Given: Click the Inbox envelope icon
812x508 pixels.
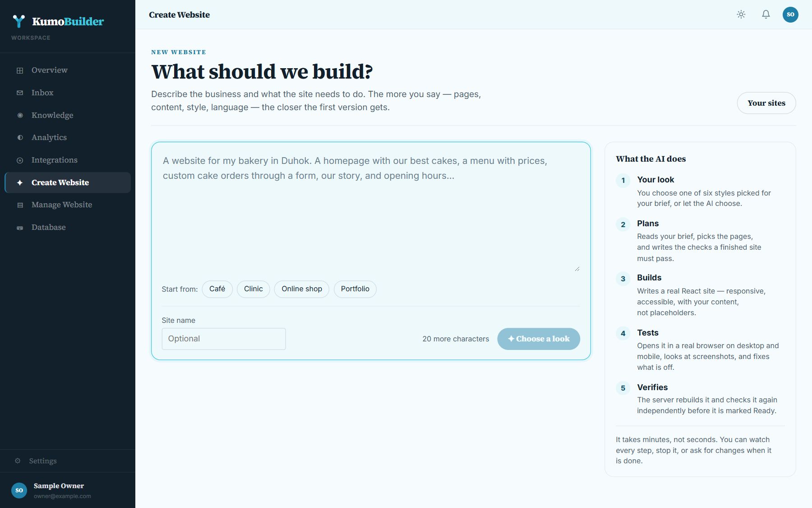Looking at the screenshot, I should [x=20, y=93].
